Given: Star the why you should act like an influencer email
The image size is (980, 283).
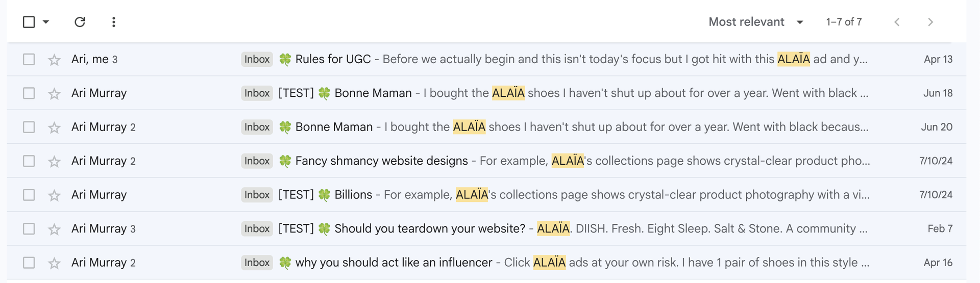Looking at the screenshot, I should [54, 263].
